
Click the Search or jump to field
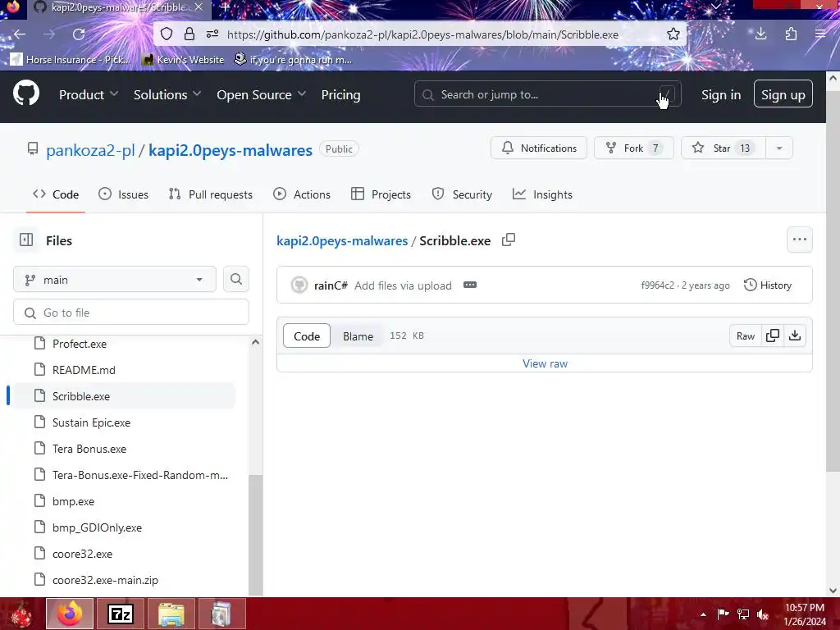[x=547, y=94]
